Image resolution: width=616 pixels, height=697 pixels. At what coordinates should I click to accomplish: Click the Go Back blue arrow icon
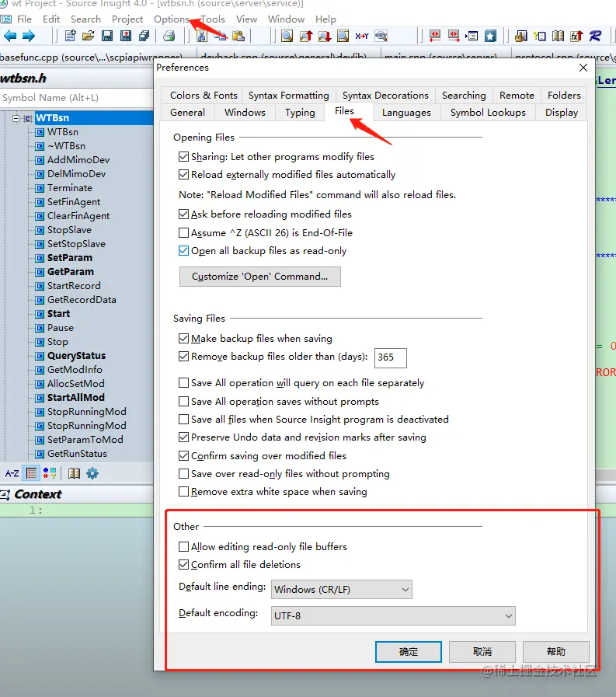coord(10,36)
